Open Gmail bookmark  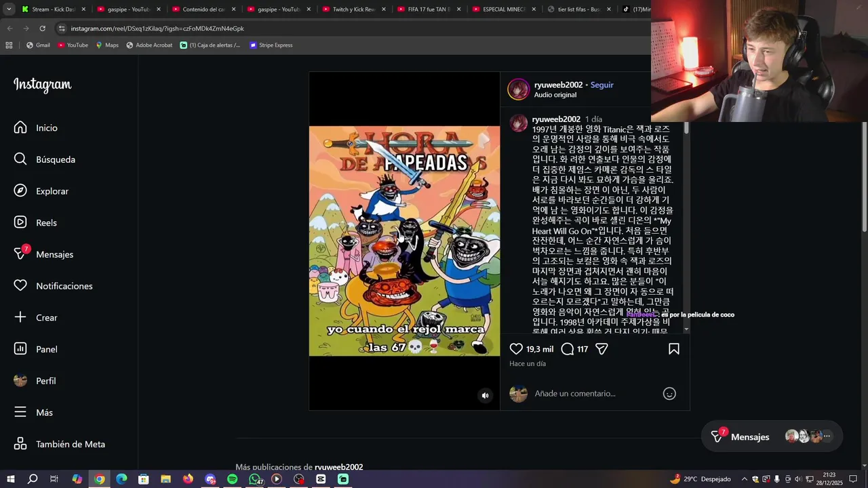[x=38, y=45]
